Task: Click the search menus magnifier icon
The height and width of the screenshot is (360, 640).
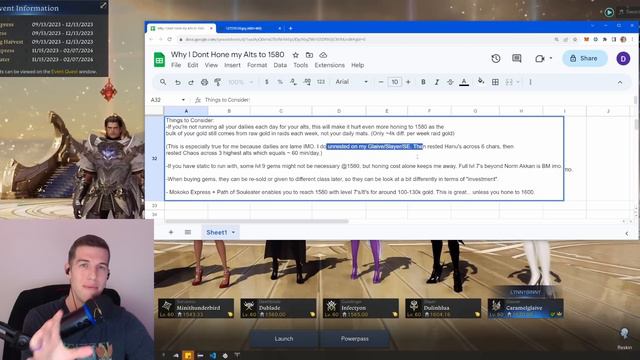Action: click(163, 82)
